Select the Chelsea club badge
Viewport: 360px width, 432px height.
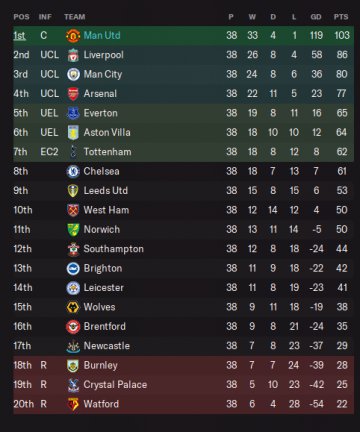click(73, 171)
